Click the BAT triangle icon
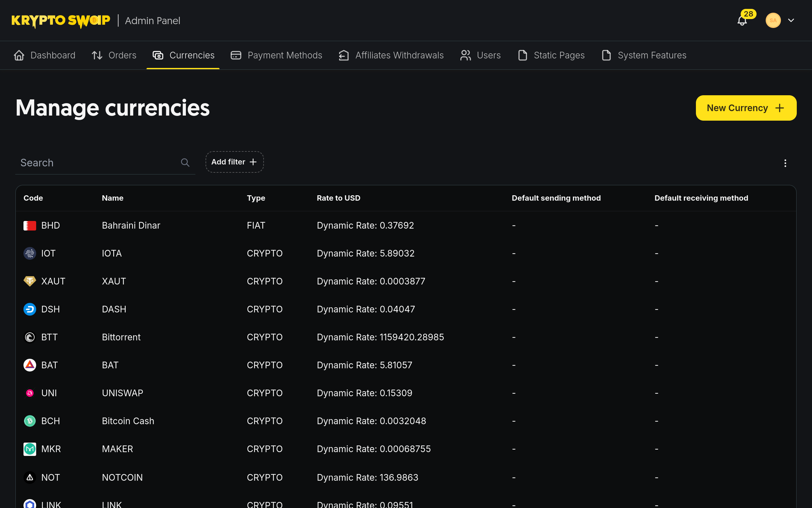The image size is (812, 508). click(30, 365)
